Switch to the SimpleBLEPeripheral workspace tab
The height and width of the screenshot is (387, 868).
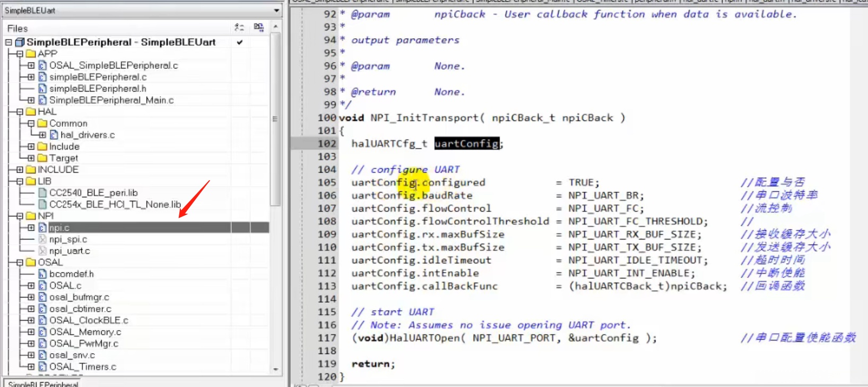coord(43,383)
